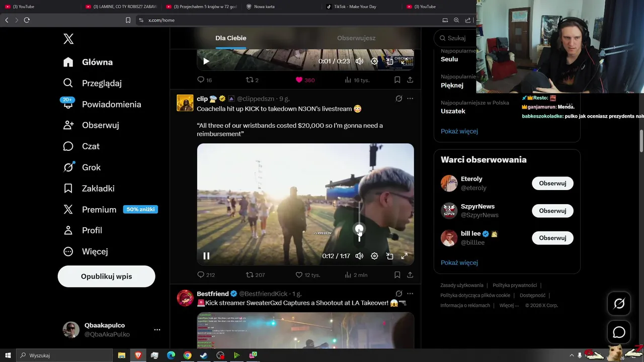
Task: Open Polityka prywatności link
Action: pyautogui.click(x=515, y=285)
